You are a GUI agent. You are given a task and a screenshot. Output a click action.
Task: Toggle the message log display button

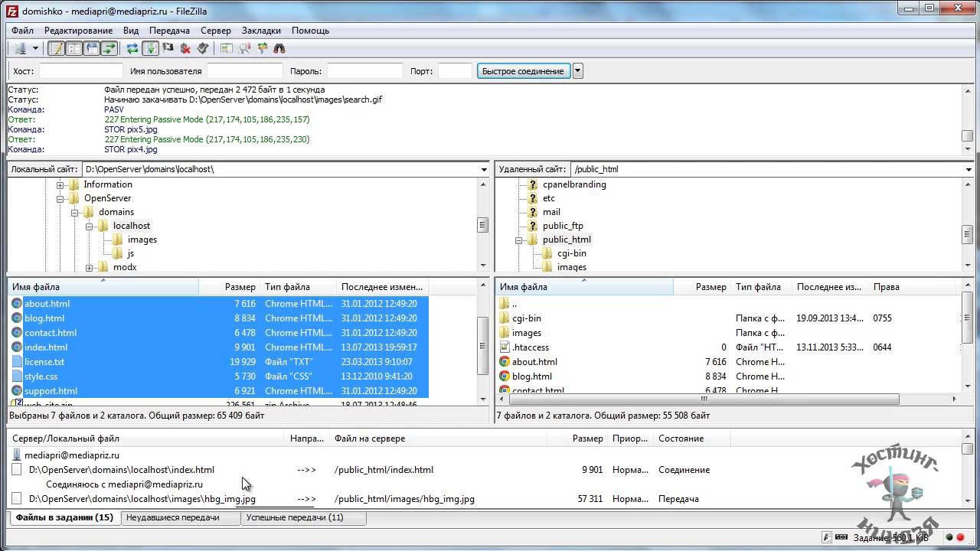(56, 48)
